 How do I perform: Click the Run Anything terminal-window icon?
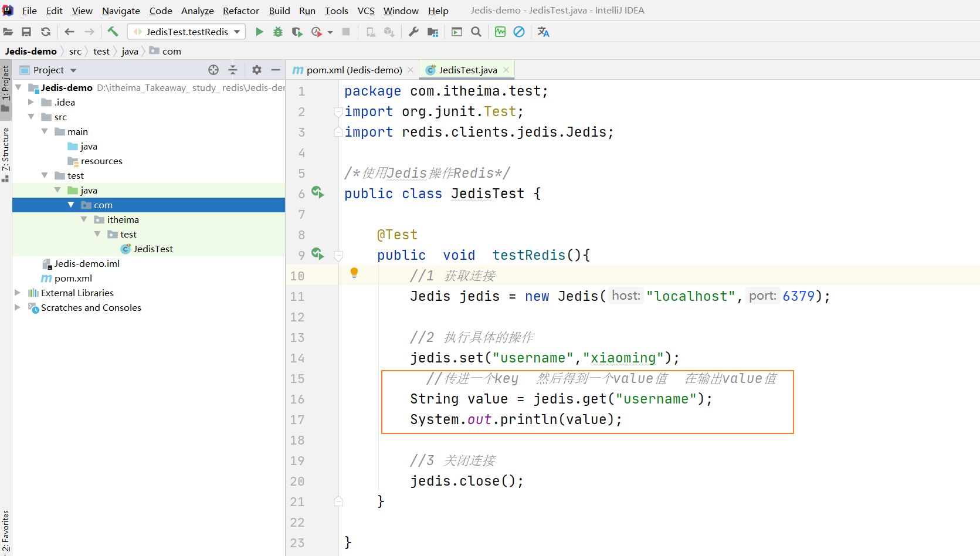coord(457,32)
